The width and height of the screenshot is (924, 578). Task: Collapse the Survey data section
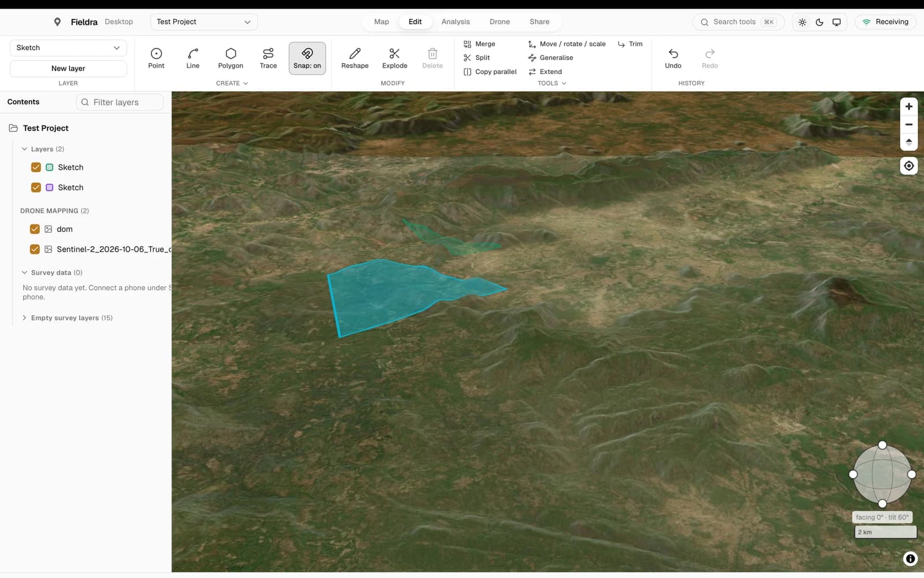[x=24, y=272]
